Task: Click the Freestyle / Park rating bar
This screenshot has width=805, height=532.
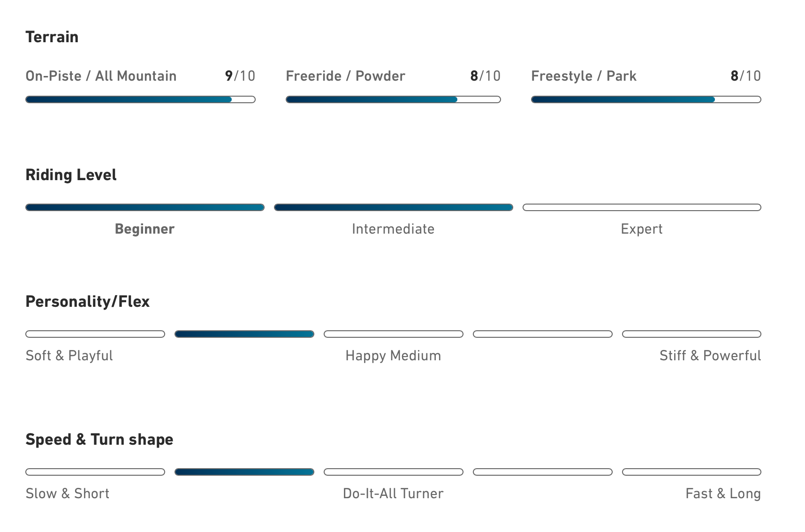Action: 646,99
